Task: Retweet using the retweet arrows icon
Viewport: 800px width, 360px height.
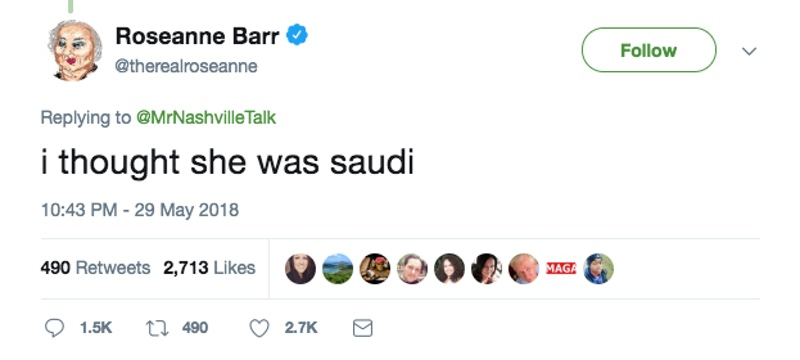Action: [157, 328]
